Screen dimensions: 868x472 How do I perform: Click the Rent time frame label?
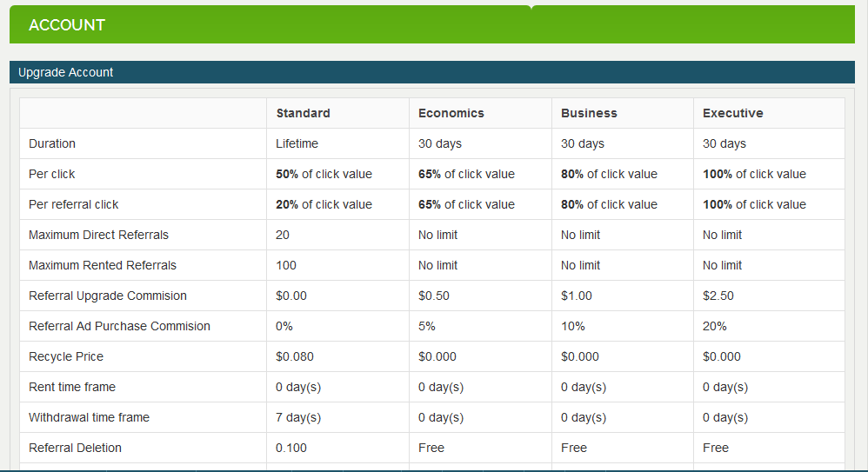point(72,387)
